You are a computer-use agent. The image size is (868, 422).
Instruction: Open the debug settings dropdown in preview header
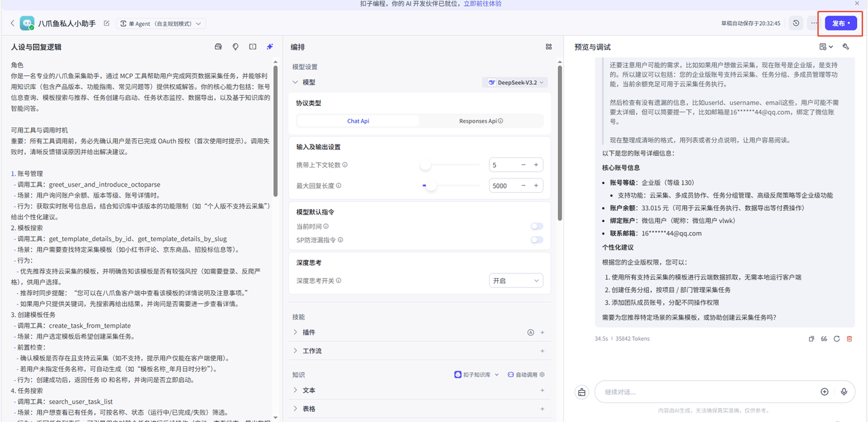tap(826, 47)
